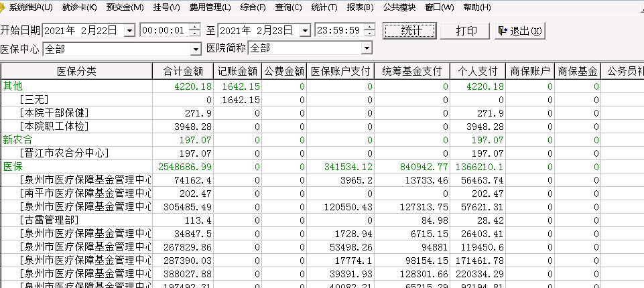Image resolution: width=644 pixels, height=288 pixels.
Task: Open the start date calendar dropdown
Action: pos(130,30)
